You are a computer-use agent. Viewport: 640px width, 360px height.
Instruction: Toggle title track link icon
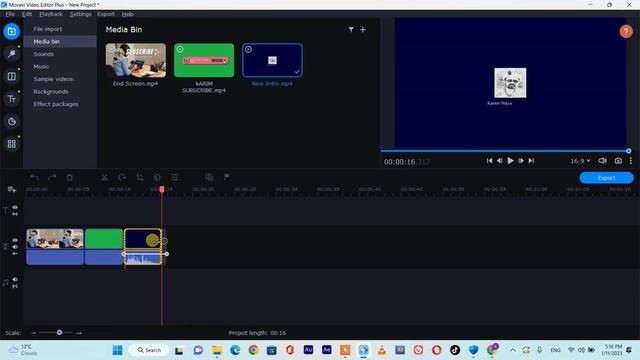pyautogui.click(x=15, y=214)
